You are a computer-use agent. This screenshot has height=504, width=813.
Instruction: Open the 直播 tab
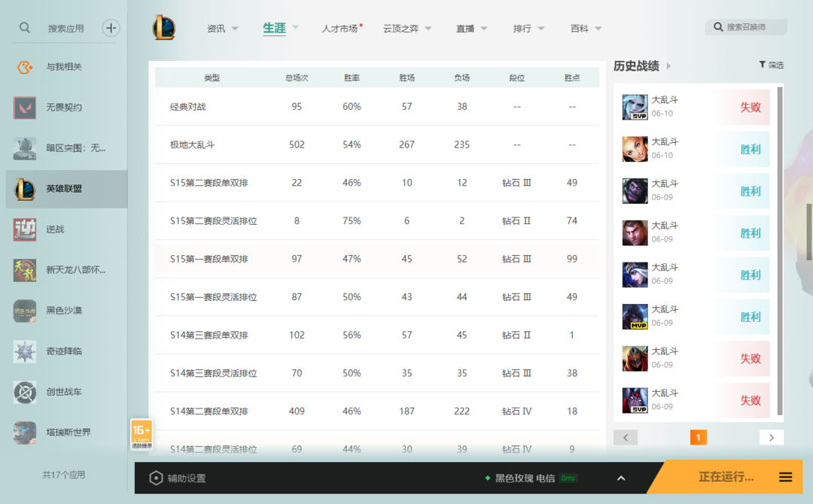(465, 29)
